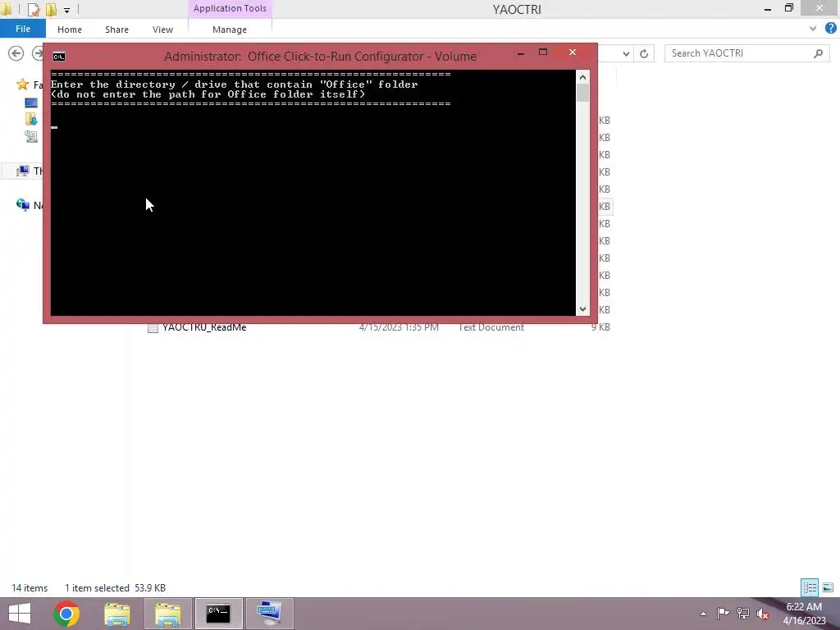Open the address bar history dropdown

coord(626,53)
